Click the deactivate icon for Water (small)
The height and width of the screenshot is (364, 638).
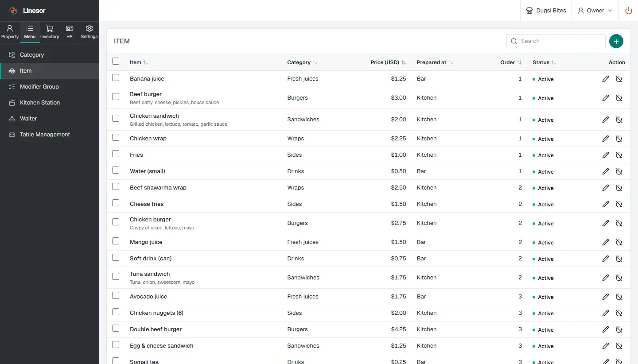point(619,171)
